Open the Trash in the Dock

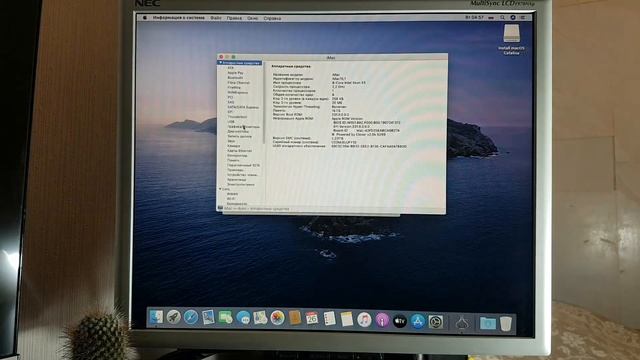[506, 324]
